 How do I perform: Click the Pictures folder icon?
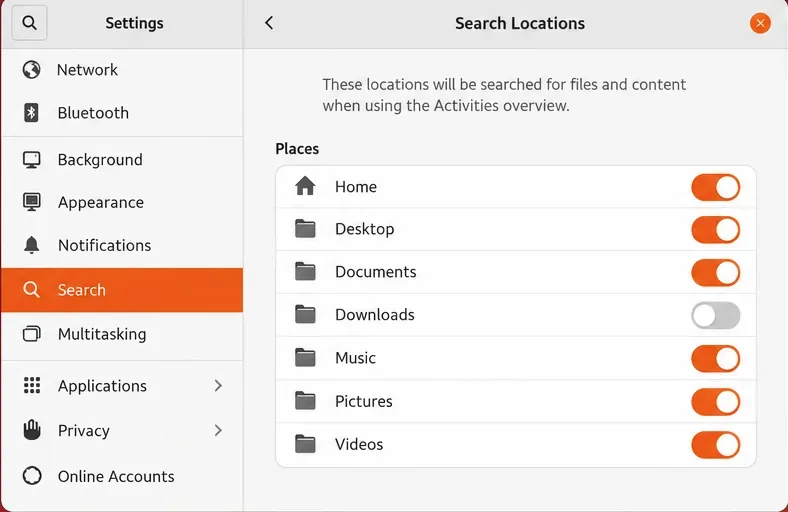pos(305,401)
